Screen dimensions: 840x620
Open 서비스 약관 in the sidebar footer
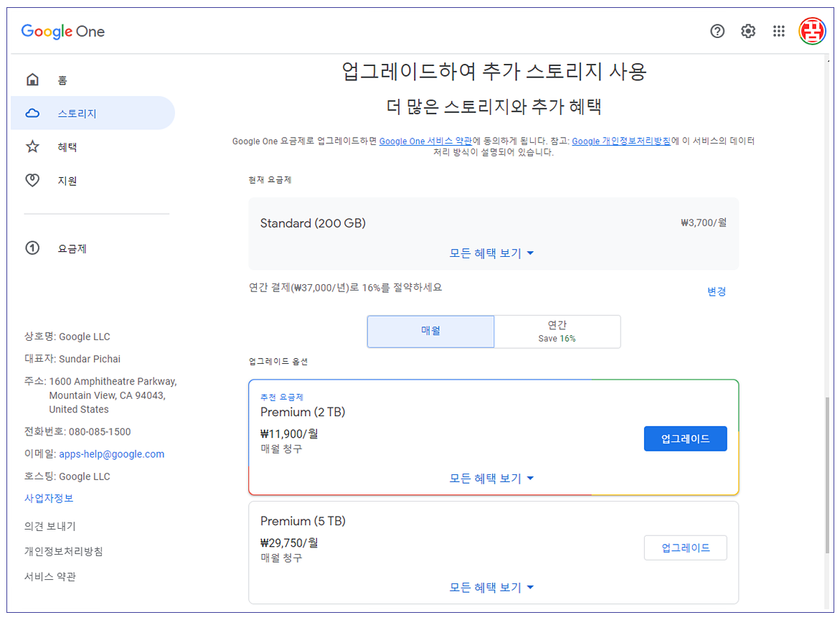pos(49,577)
